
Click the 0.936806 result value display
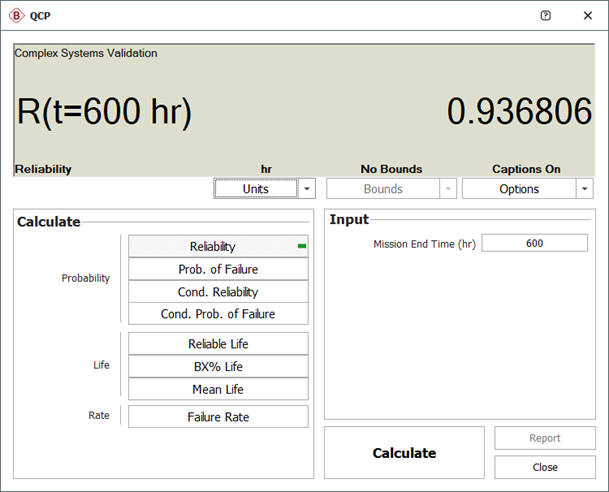[x=519, y=112]
